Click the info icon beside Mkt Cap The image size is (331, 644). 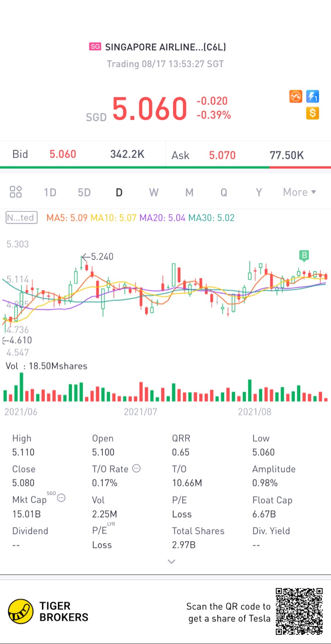pos(61,498)
